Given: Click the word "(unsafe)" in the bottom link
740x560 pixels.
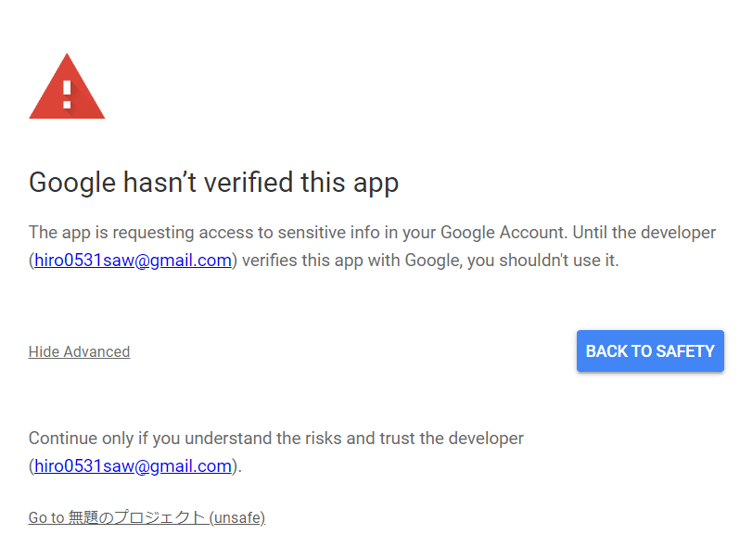Looking at the screenshot, I should 237,517.
